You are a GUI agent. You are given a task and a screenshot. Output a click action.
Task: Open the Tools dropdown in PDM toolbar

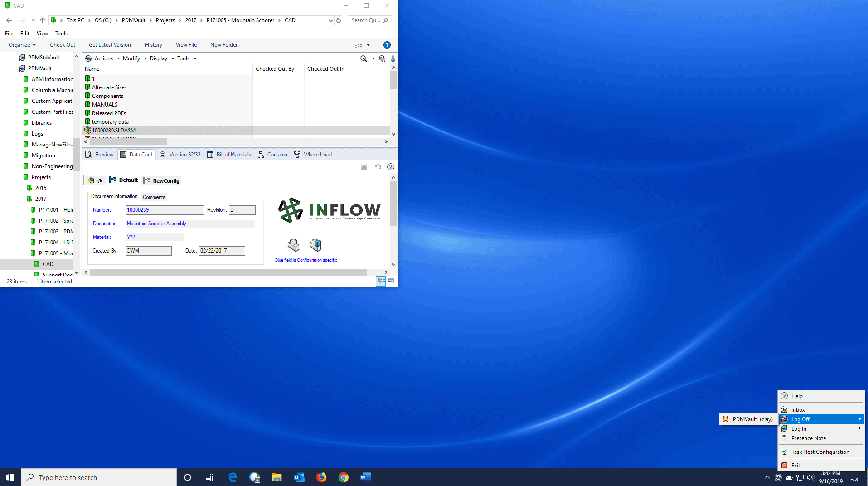[187, 58]
